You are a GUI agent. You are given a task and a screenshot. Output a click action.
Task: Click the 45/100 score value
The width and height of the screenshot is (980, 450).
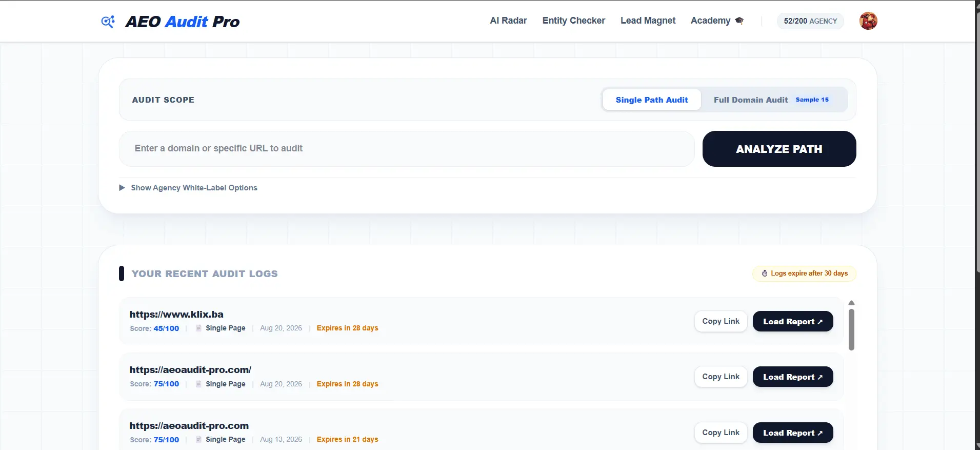pyautogui.click(x=166, y=328)
